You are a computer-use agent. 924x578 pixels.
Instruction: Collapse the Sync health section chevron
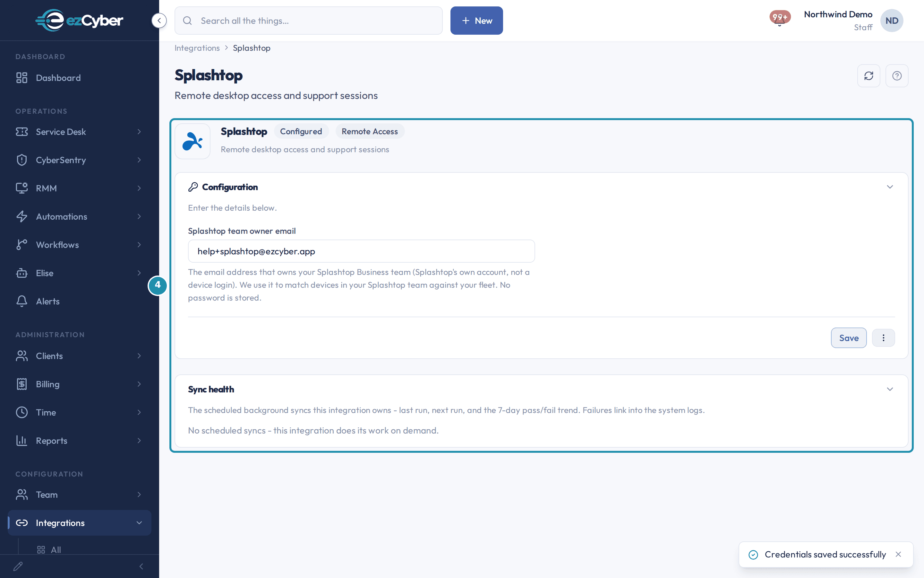pos(890,389)
